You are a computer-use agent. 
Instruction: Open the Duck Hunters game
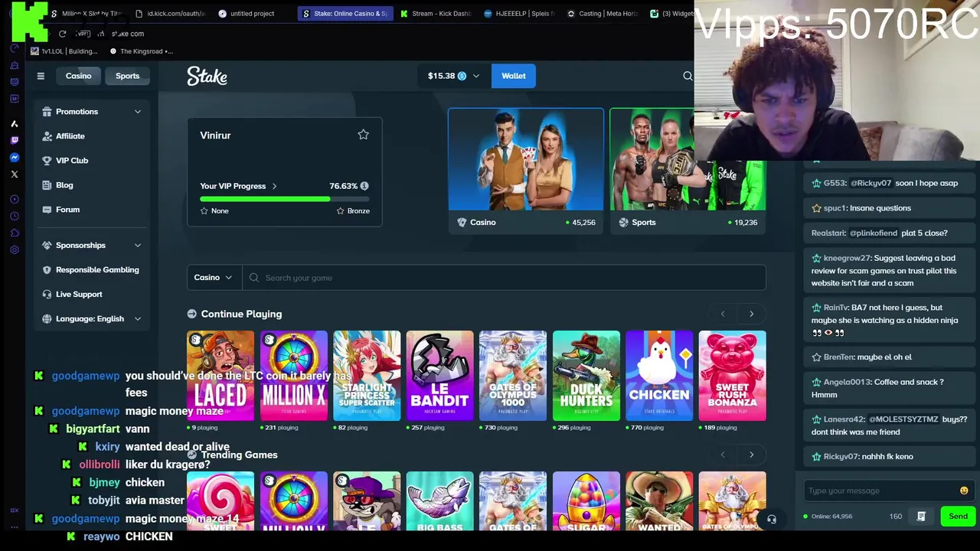[586, 376]
